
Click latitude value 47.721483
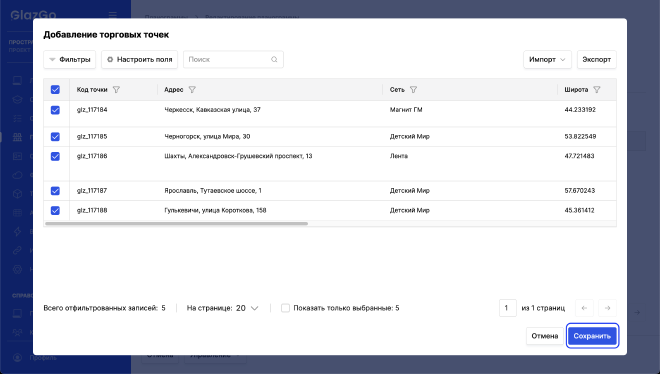coord(580,156)
